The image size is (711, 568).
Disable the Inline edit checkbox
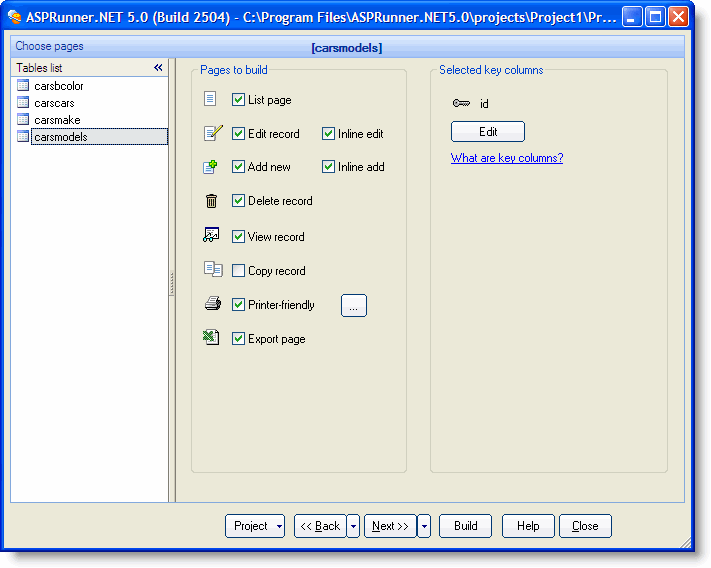click(x=328, y=134)
